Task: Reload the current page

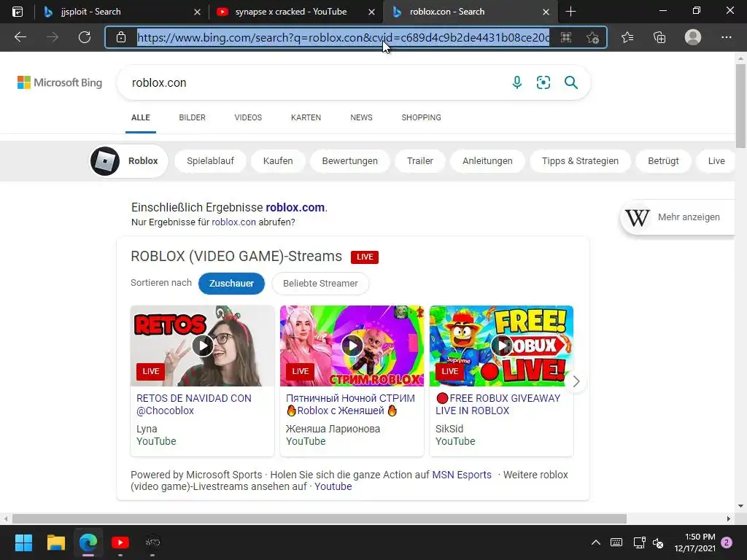Action: point(85,37)
